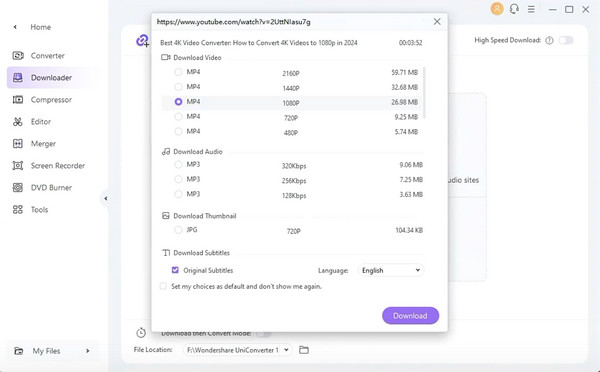Toggle High Speed Download switch
This screenshot has width=600, height=372.
(566, 40)
